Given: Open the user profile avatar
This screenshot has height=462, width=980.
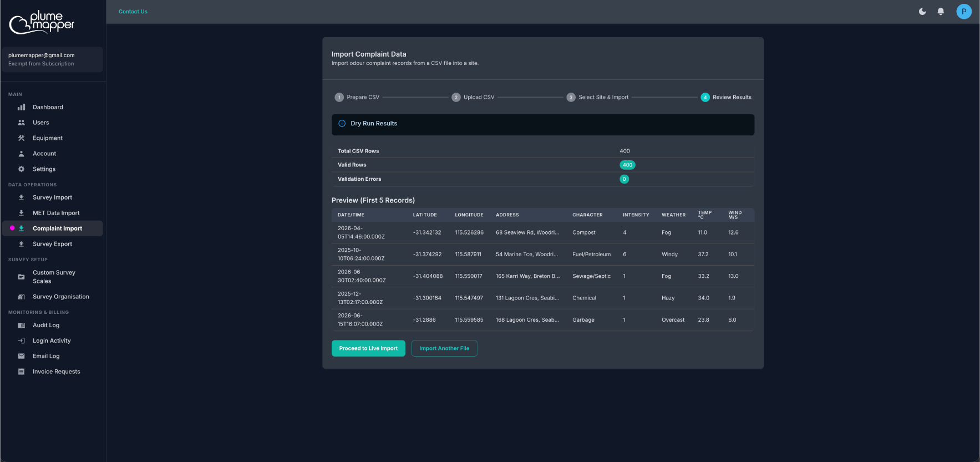Looking at the screenshot, I should 964,12.
